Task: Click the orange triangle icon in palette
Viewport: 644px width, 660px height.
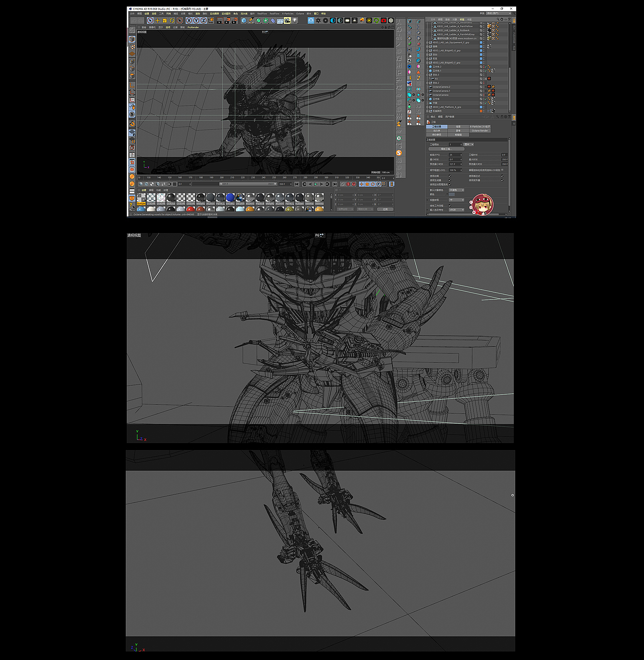Action: point(419,72)
